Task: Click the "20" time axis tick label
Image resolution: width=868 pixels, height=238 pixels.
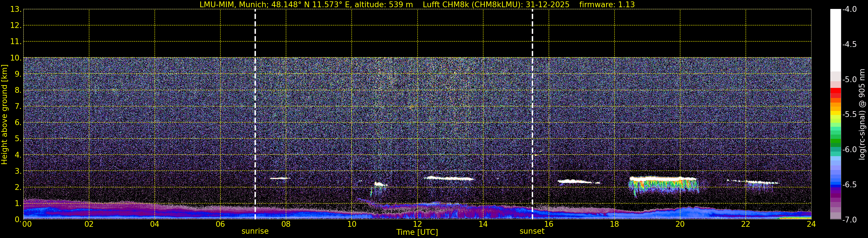Action: [x=680, y=224]
